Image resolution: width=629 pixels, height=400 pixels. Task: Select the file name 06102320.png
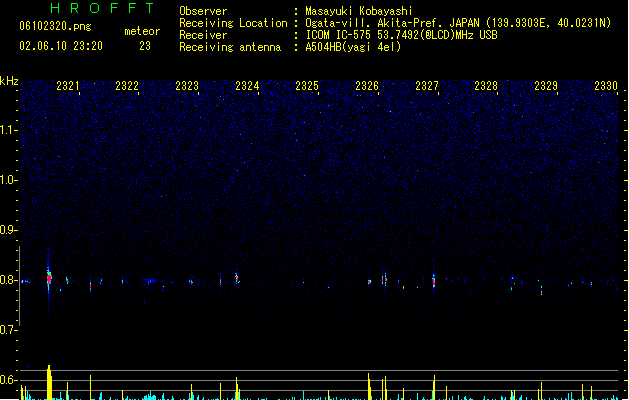click(x=55, y=26)
